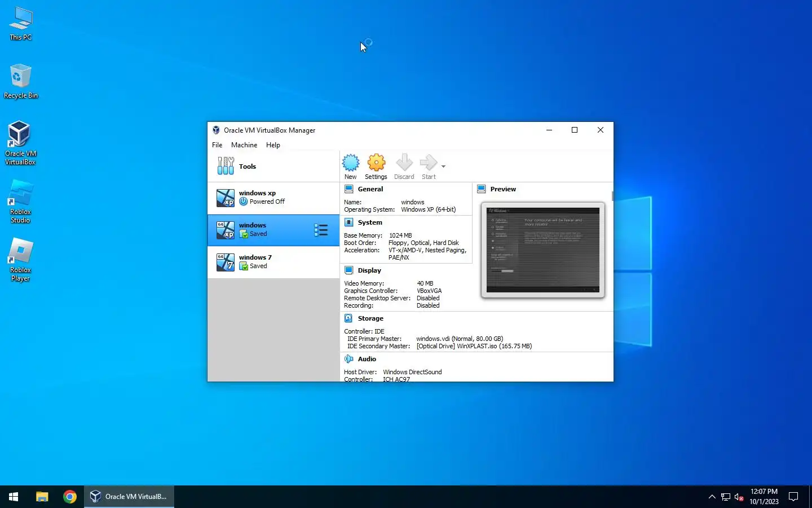Viewport: 812px width, 508px height.
Task: Click the System section chip icon
Action: click(348, 222)
